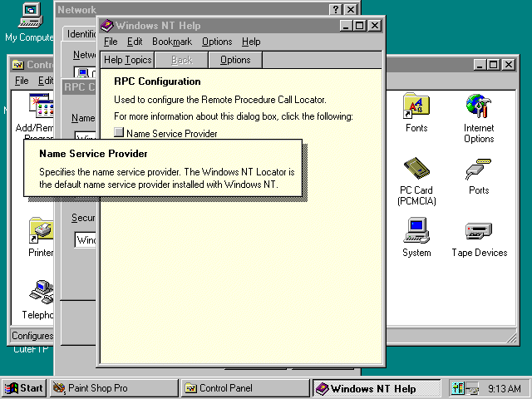Click the RPC Configuration help heading
This screenshot has height=399, width=532.
click(157, 81)
